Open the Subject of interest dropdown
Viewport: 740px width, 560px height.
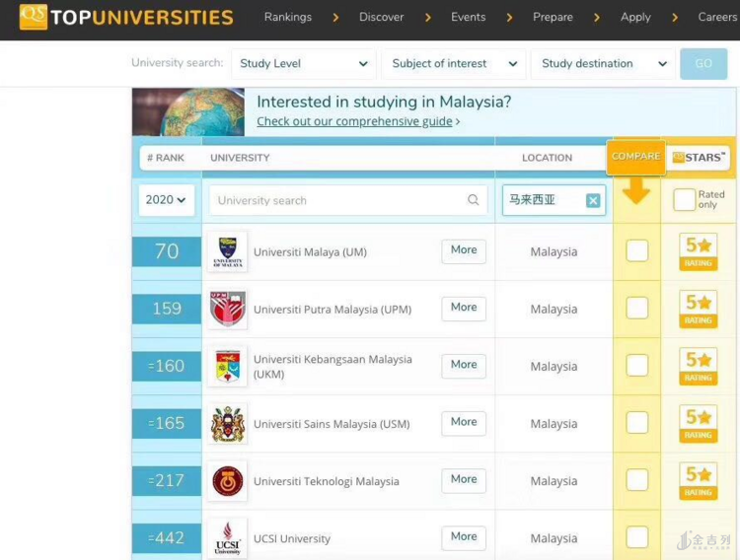click(x=454, y=64)
